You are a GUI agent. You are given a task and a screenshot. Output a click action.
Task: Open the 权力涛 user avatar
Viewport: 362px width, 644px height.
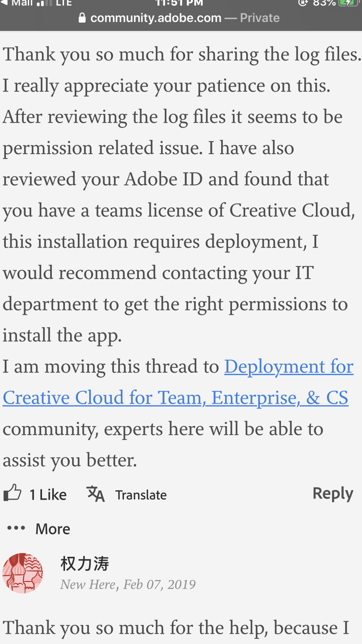[23, 573]
